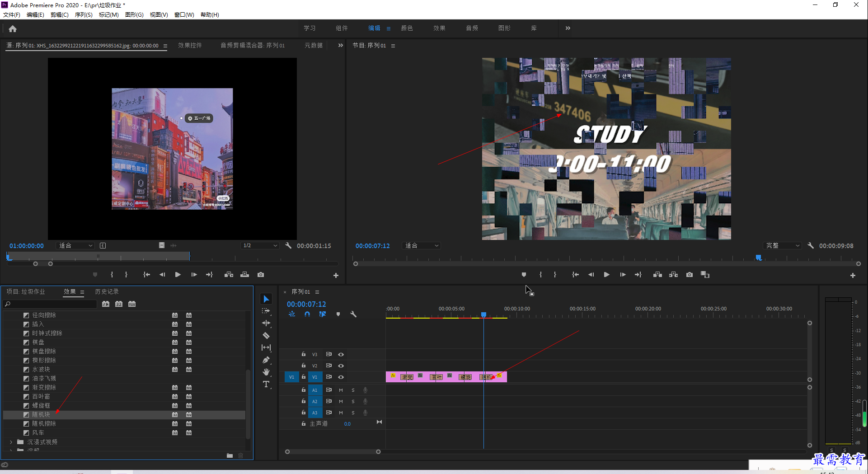Mute track A1
Screen dimensions: 868x474
(x=341, y=390)
